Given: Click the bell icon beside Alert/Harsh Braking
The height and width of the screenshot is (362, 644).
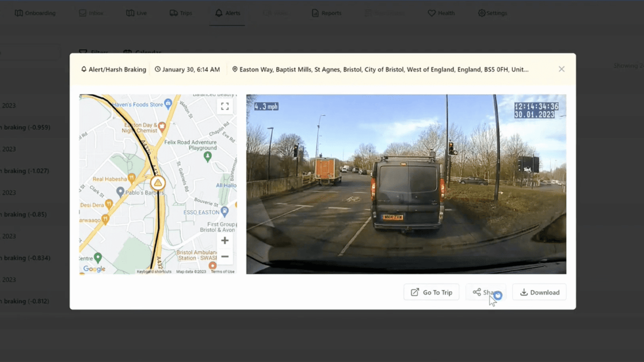Looking at the screenshot, I should point(84,69).
